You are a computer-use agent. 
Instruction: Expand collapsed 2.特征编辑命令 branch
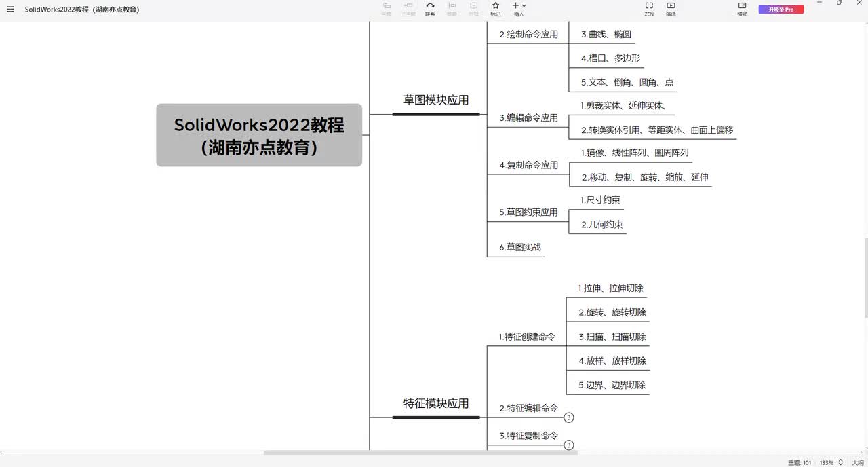coord(569,417)
